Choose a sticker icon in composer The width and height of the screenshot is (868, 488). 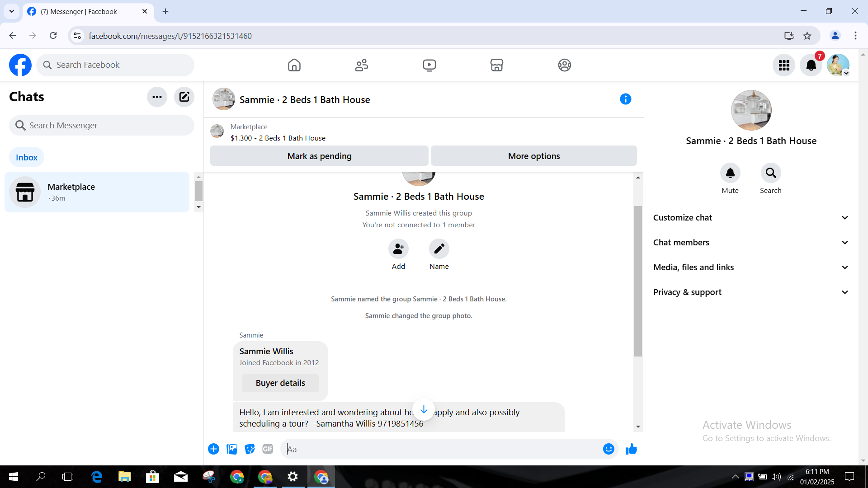pyautogui.click(x=250, y=449)
